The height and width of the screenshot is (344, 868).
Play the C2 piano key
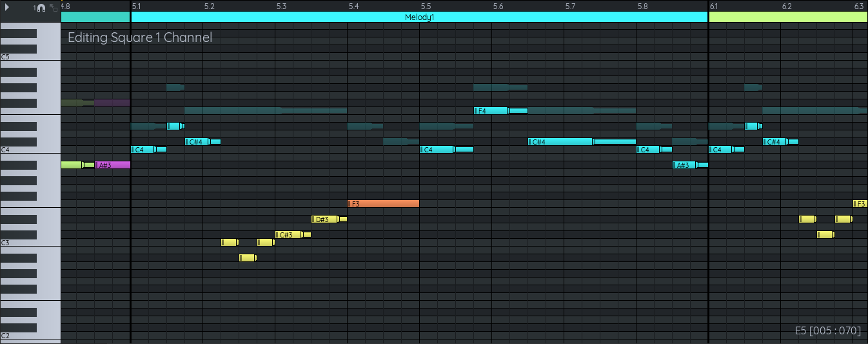click(x=30, y=335)
